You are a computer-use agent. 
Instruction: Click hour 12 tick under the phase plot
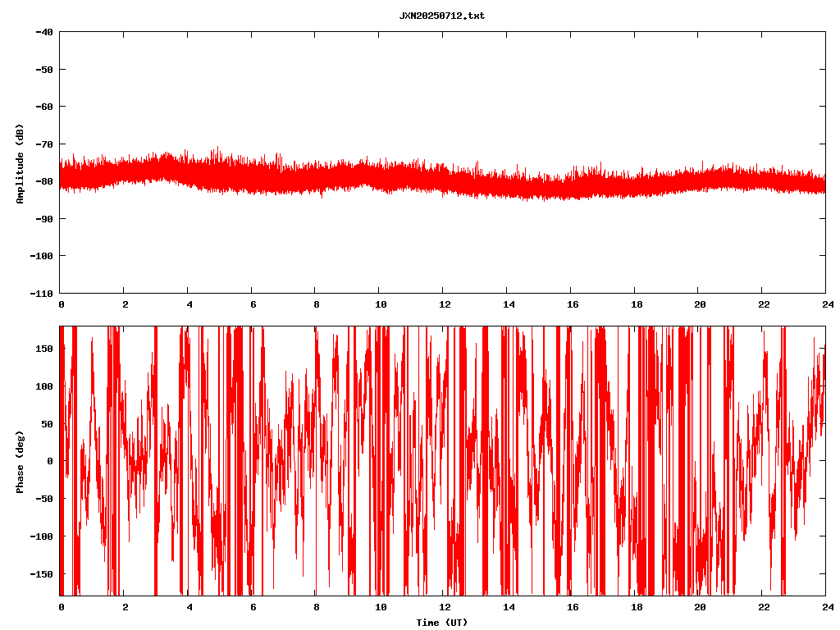[445, 608]
